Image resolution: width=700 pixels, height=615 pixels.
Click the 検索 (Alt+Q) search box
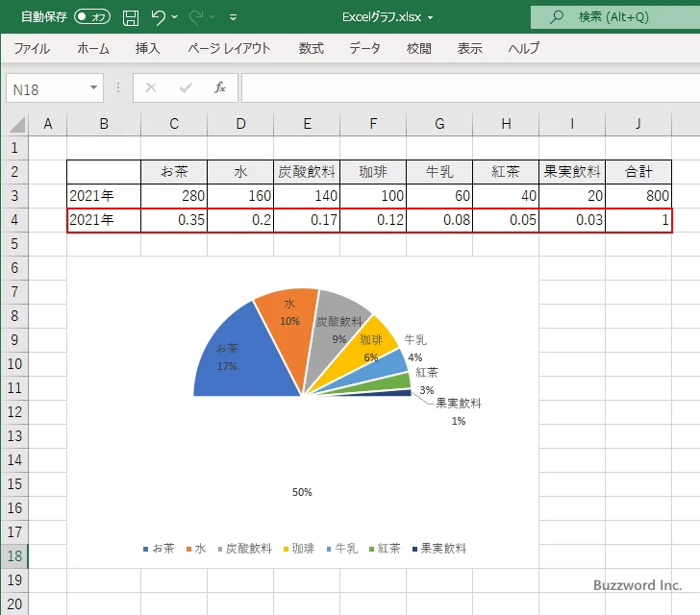click(x=615, y=17)
